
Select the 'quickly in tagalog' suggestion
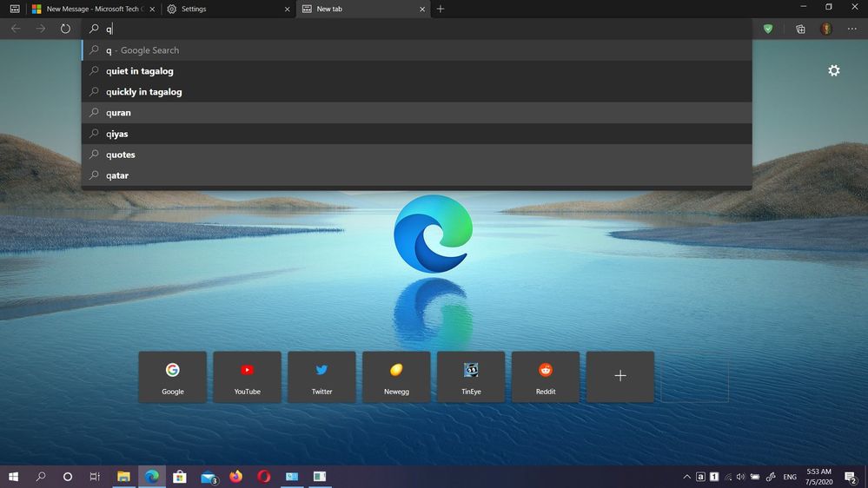coord(417,92)
